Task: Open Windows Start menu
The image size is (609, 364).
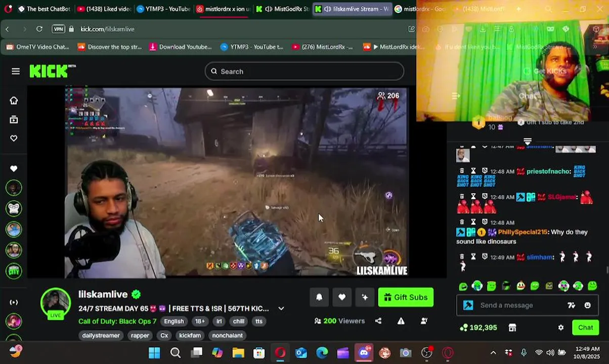Action: coord(154,353)
